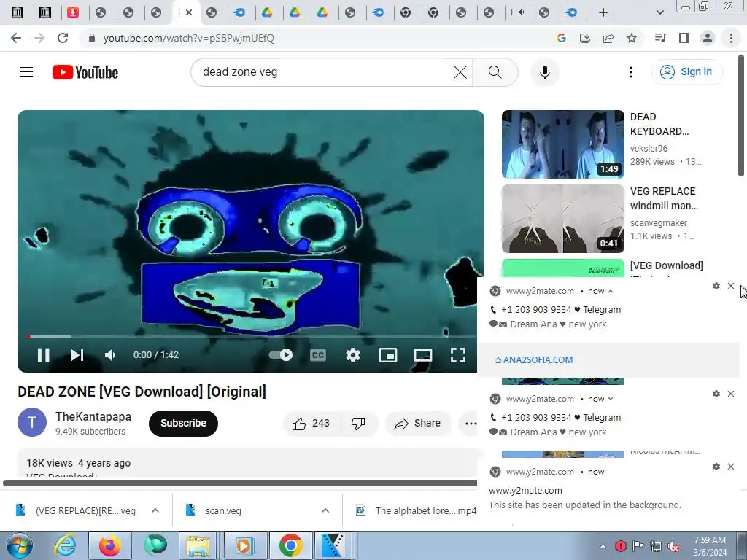
Task: Switch to the red download tab
Action: [72, 12]
